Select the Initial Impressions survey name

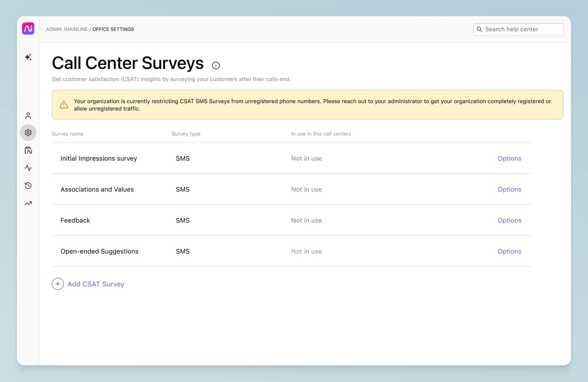99,158
